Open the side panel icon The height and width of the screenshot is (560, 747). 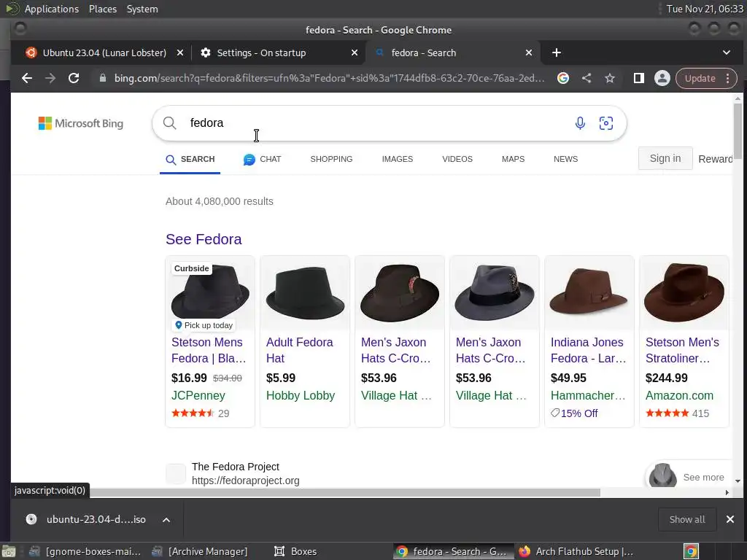639,78
